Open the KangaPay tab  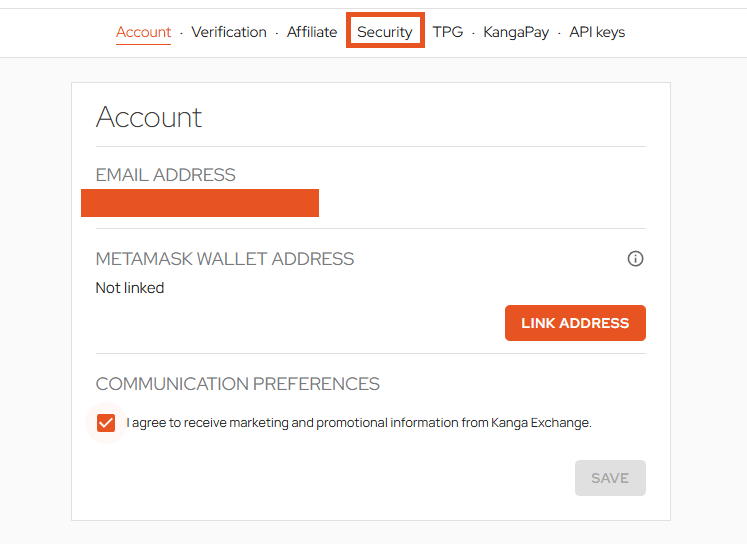[x=516, y=32]
